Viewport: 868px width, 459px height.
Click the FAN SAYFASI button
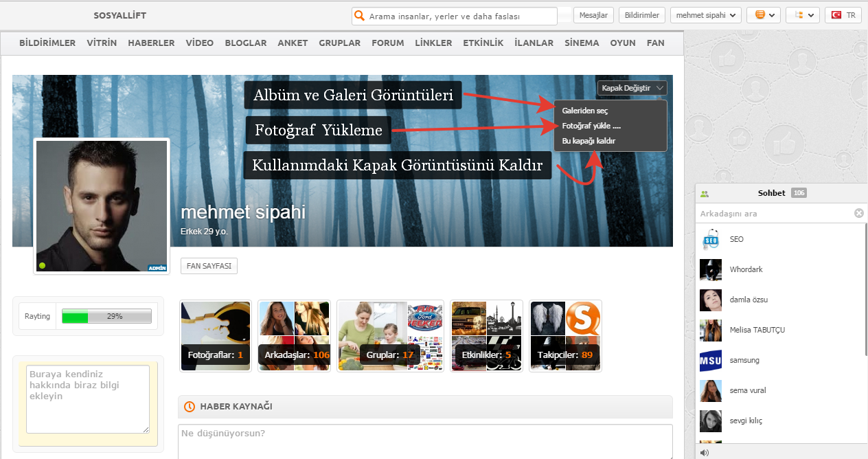point(209,266)
